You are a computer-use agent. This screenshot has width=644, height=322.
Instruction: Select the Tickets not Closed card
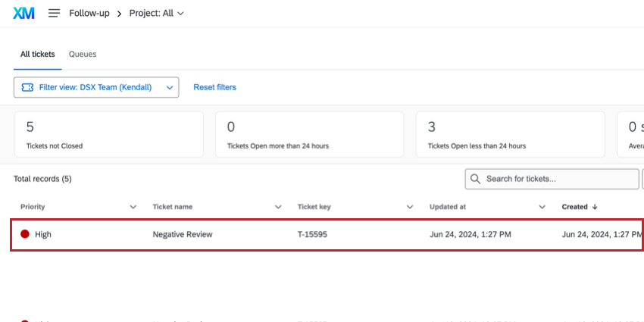108,134
